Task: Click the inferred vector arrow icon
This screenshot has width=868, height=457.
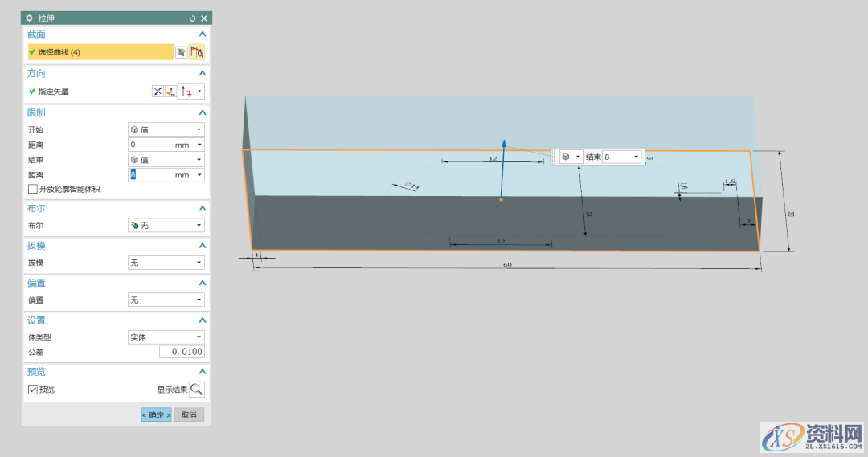Action: point(186,92)
